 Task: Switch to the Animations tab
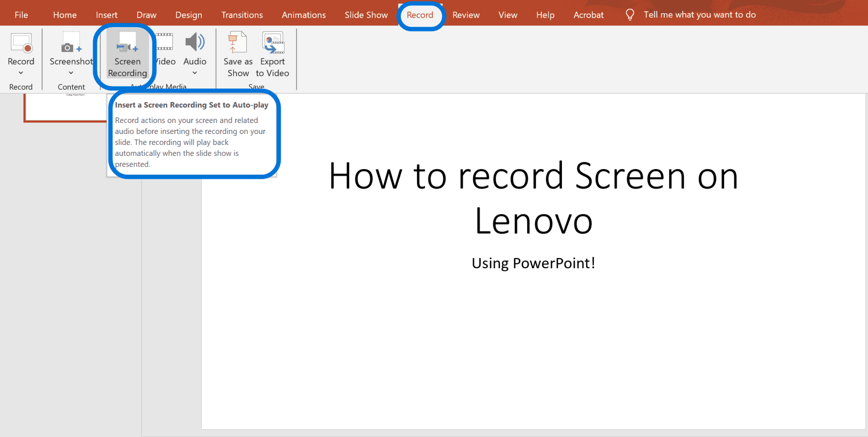click(x=303, y=14)
